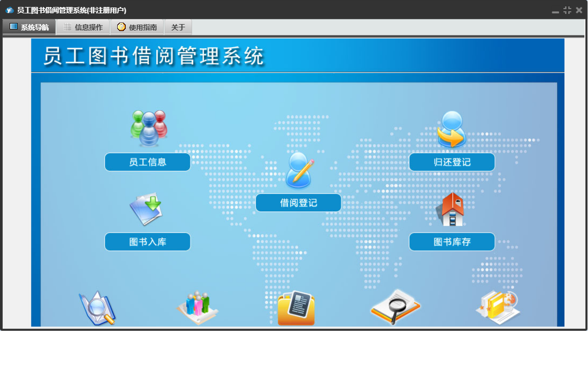Click the application logo in title bar
The height and width of the screenshot is (387, 588).
pos(10,10)
